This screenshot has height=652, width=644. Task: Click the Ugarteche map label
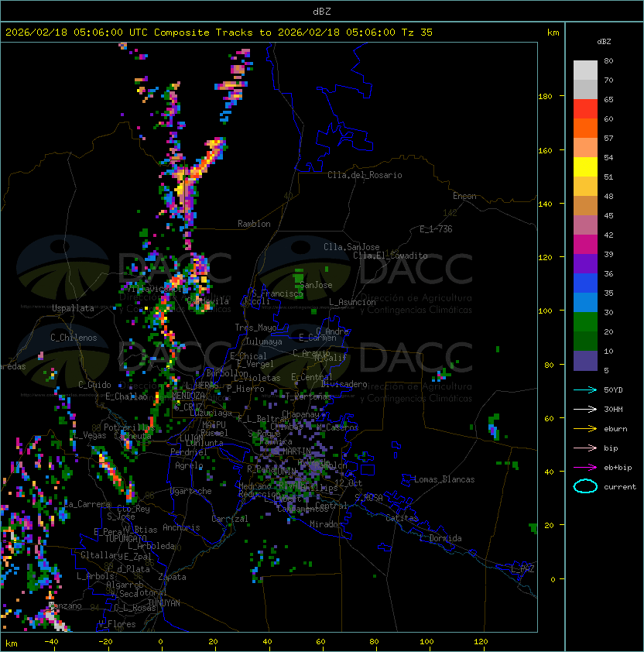[191, 491]
